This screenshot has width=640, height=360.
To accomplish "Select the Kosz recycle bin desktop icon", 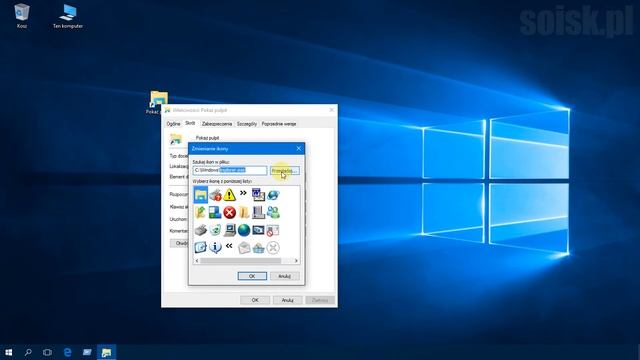I will [x=22, y=16].
